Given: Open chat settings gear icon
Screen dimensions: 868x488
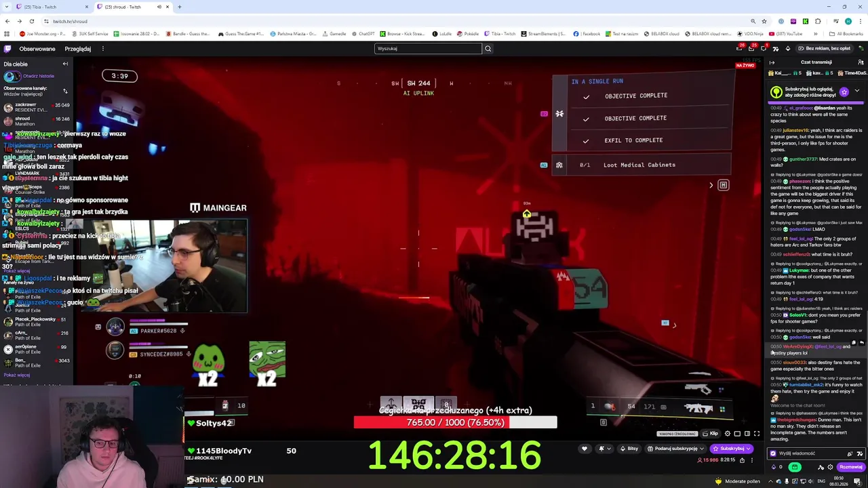Looking at the screenshot, I should 830,467.
